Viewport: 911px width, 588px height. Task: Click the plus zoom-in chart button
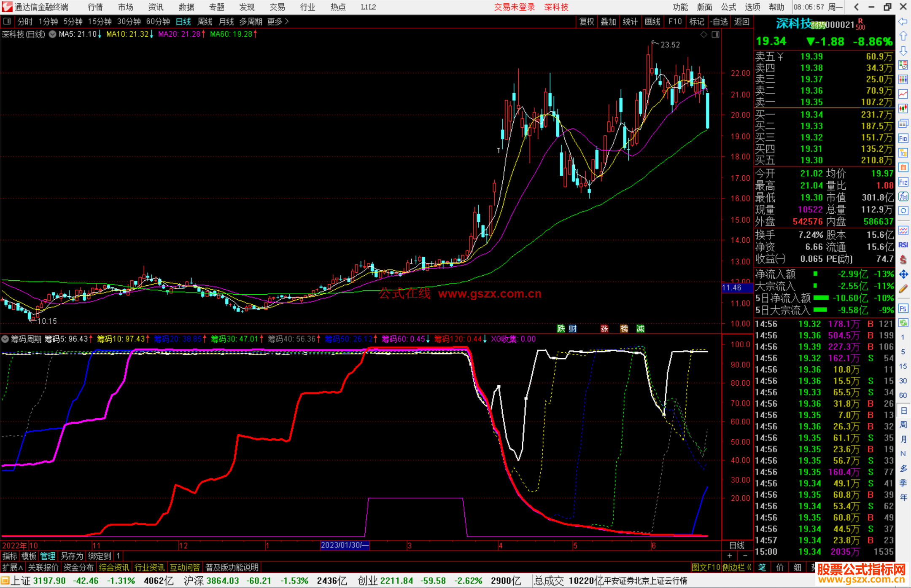click(x=730, y=556)
